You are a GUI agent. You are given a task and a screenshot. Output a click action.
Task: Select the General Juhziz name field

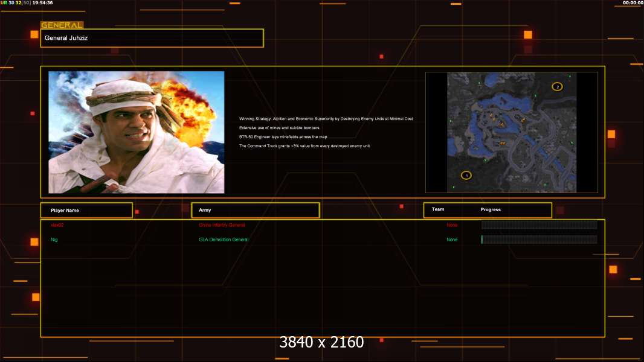click(152, 38)
